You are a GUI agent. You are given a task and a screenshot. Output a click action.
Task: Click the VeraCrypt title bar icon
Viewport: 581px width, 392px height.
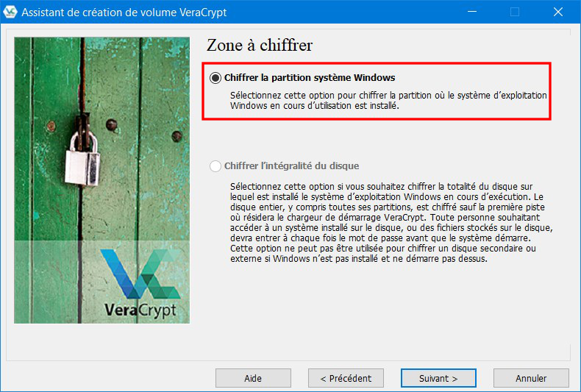coord(10,12)
